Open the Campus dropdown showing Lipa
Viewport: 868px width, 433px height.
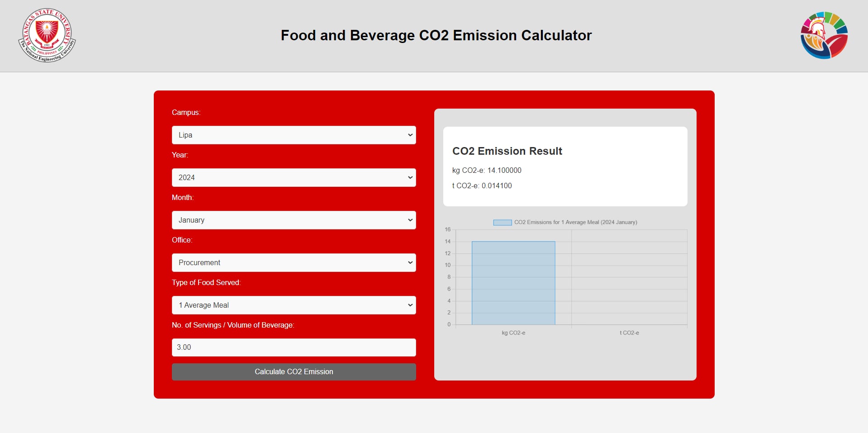click(294, 135)
